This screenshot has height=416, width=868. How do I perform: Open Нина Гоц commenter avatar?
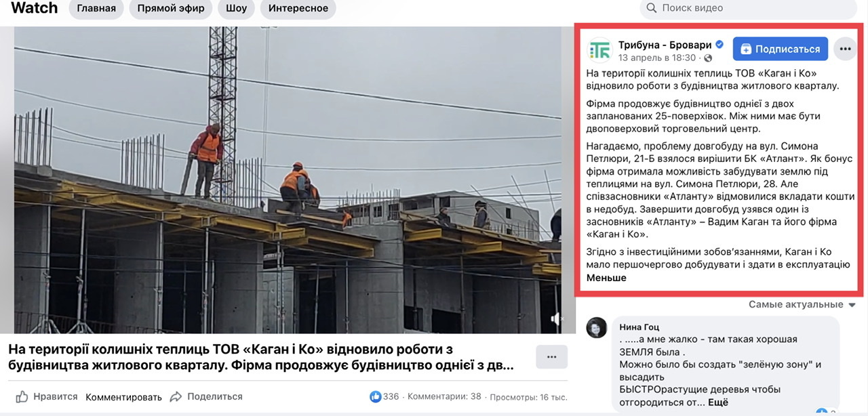point(596,327)
